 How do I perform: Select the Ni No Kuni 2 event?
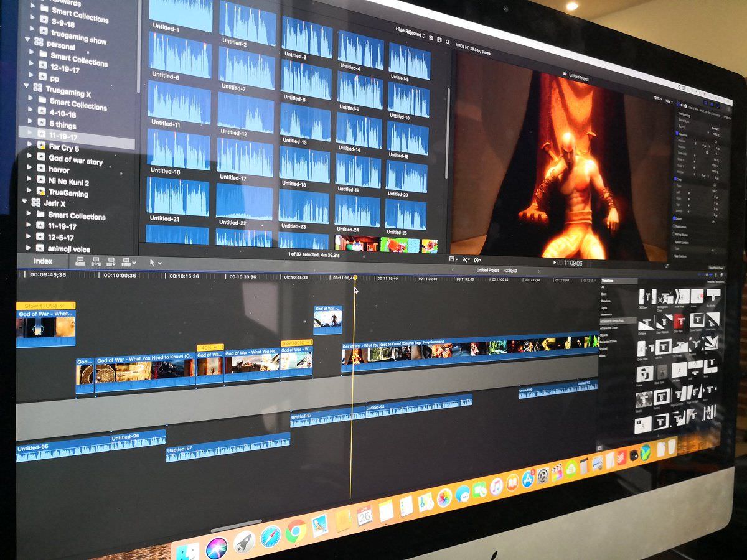click(69, 182)
